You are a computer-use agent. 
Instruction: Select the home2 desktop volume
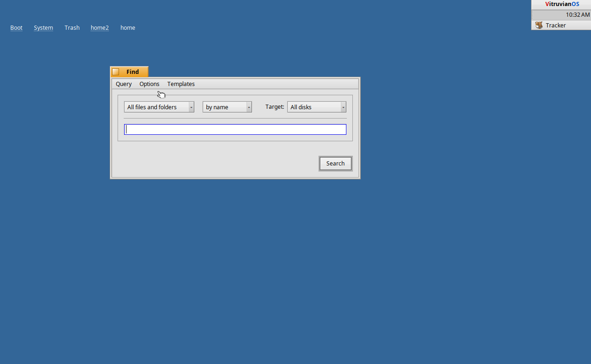(x=100, y=28)
